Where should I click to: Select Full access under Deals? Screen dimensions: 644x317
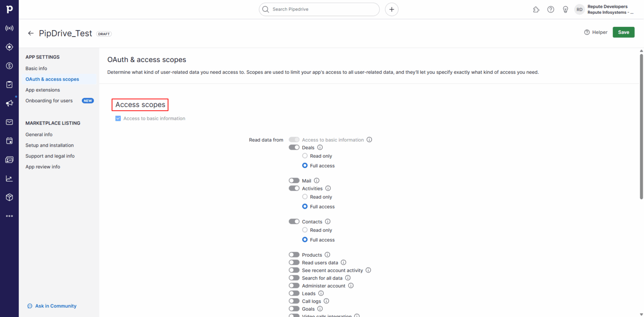click(305, 166)
